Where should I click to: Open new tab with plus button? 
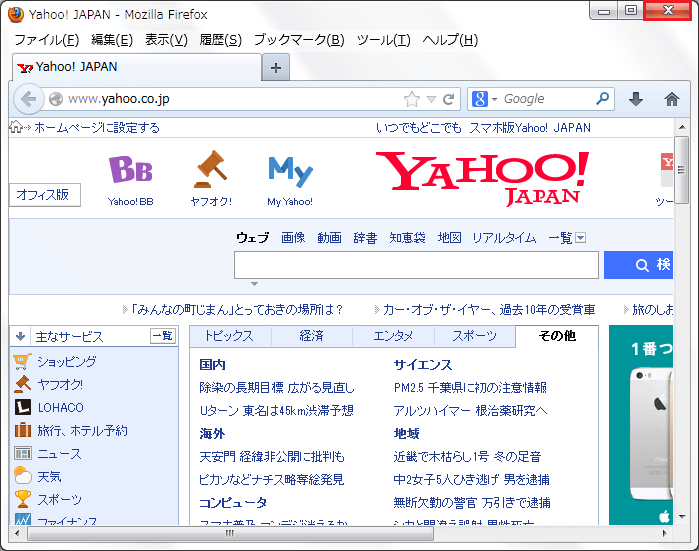[x=277, y=67]
